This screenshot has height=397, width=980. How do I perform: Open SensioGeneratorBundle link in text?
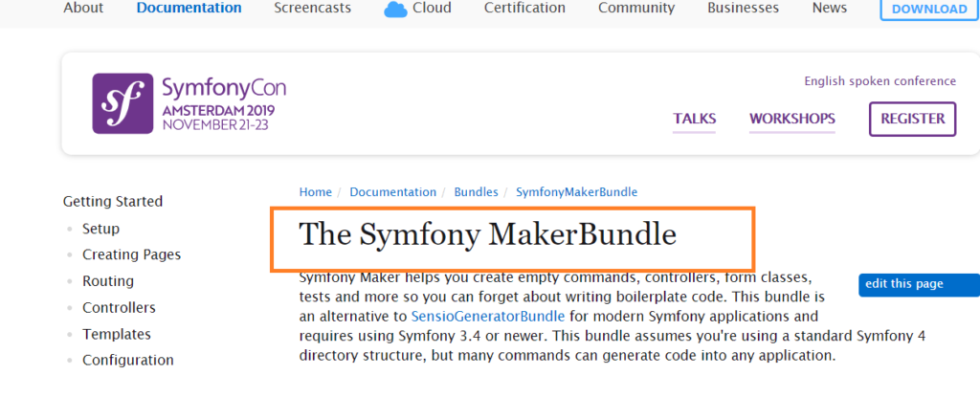coord(488,316)
